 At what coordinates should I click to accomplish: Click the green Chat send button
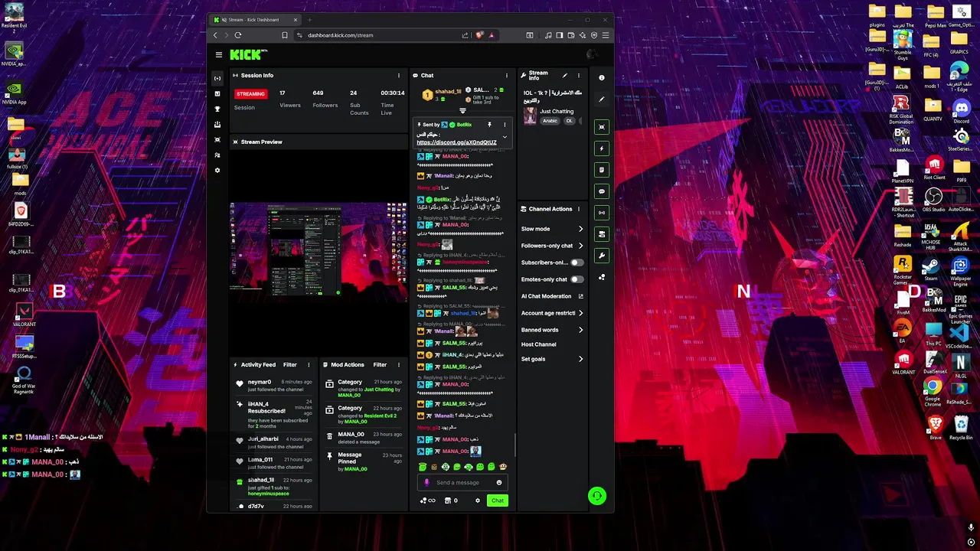coord(498,500)
